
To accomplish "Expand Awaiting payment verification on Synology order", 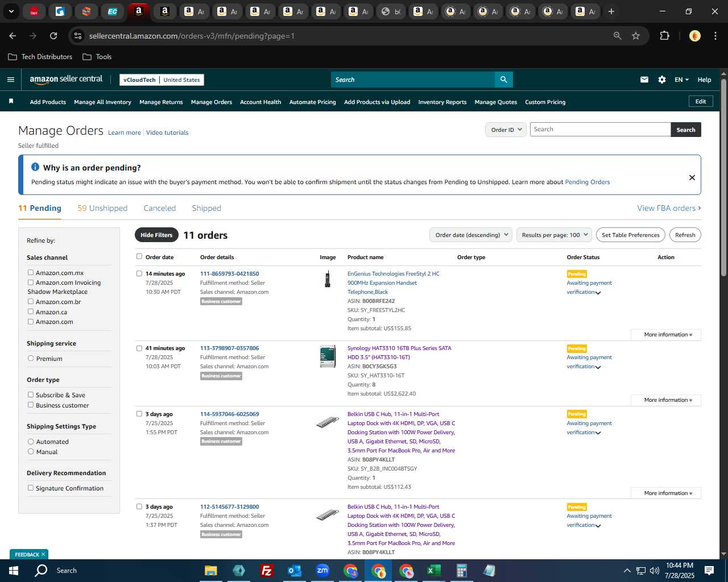I will 598,367.
